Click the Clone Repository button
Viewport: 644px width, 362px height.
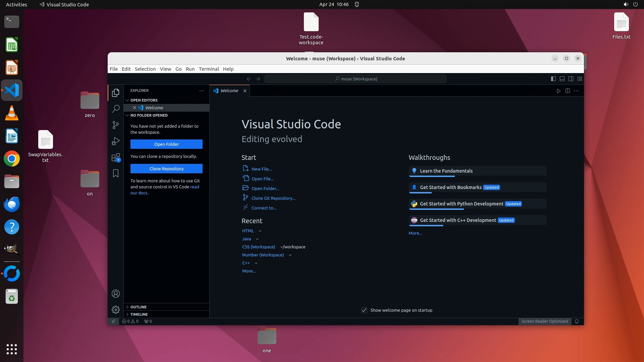pos(166,169)
